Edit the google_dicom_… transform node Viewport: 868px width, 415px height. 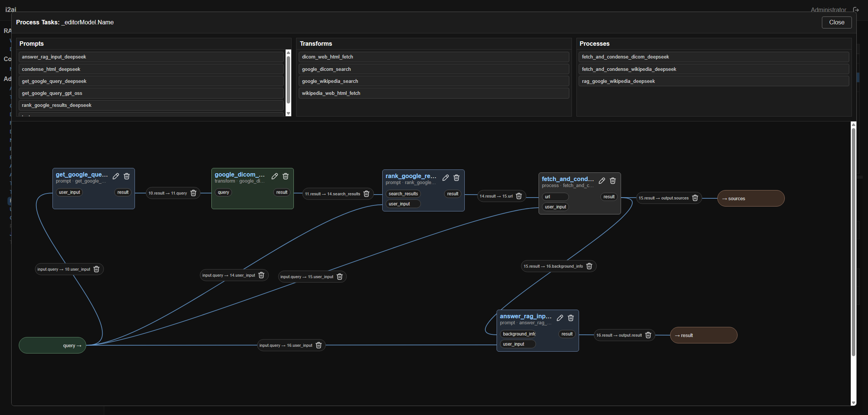tap(275, 176)
